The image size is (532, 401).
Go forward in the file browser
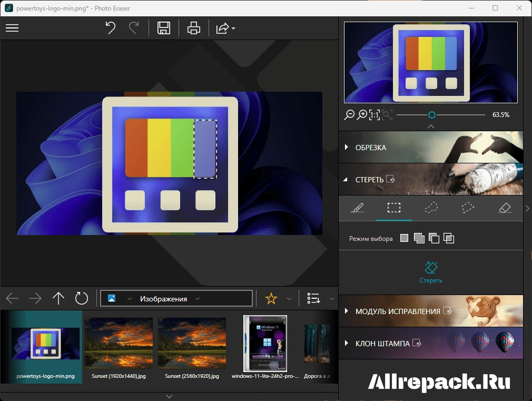click(35, 298)
